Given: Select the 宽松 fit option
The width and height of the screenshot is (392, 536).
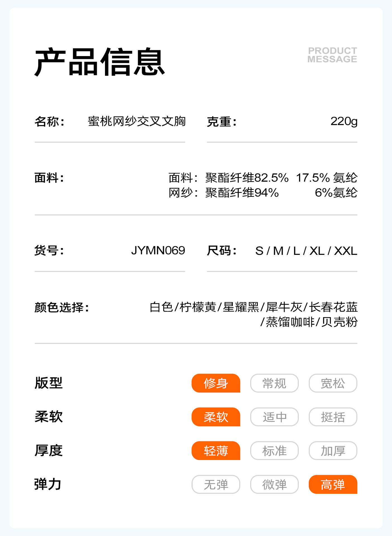Looking at the screenshot, I should (x=333, y=383).
